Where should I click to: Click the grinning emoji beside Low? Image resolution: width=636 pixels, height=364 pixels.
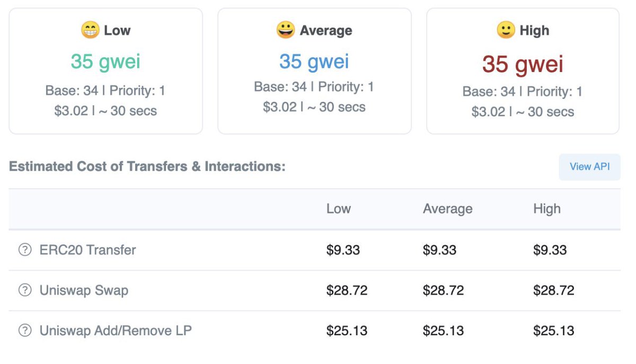[90, 30]
